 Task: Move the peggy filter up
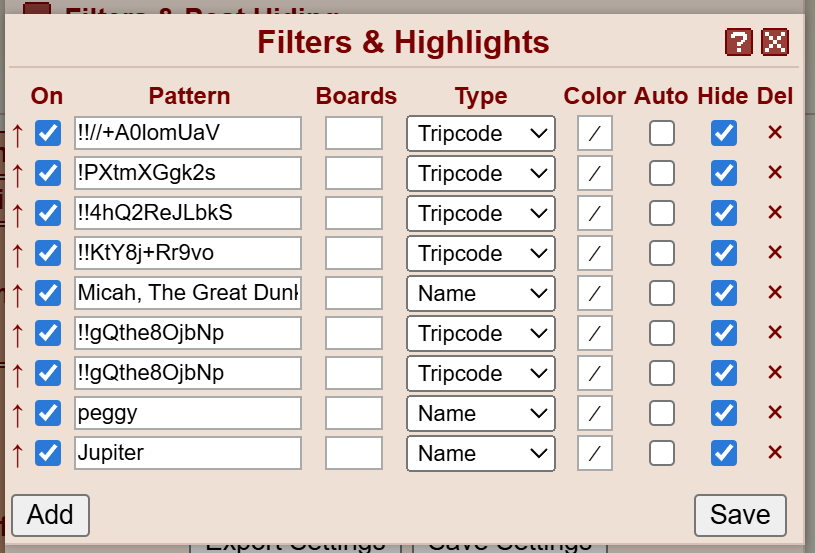pyautogui.click(x=18, y=414)
